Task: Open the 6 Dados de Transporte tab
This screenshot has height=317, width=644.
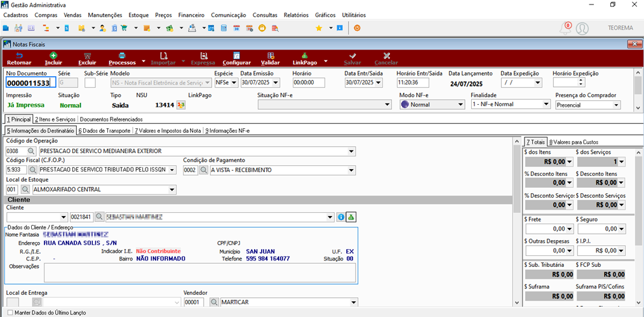Action: click(104, 131)
